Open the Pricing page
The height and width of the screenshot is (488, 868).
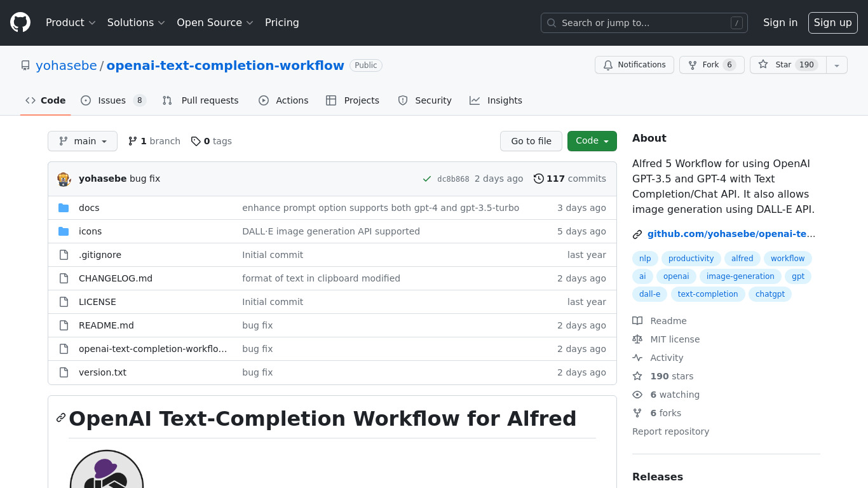[x=282, y=22]
